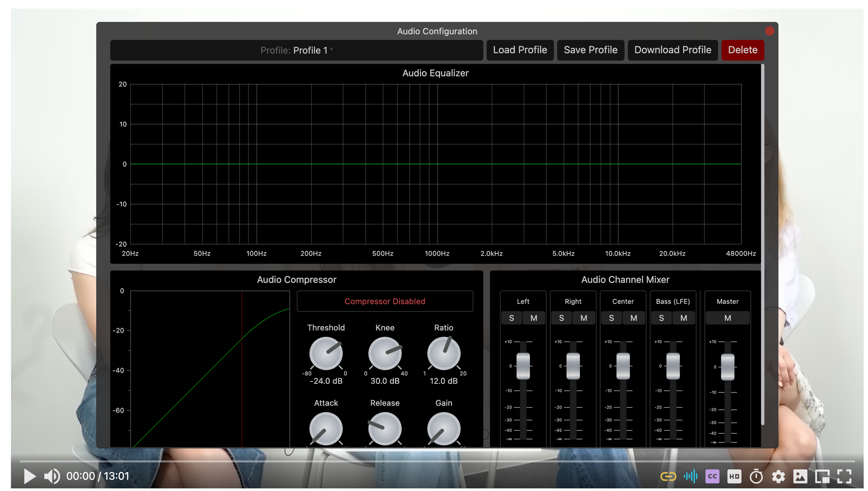Image resolution: width=868 pixels, height=491 pixels.
Task: Click the Save Profile button
Action: [590, 50]
